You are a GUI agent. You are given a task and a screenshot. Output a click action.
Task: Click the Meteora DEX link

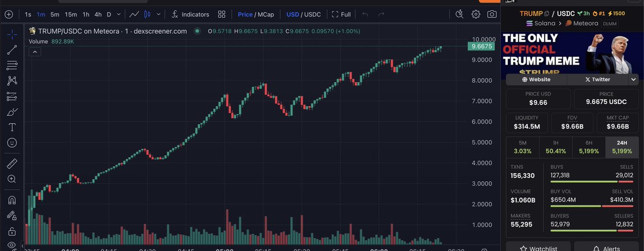(582, 24)
